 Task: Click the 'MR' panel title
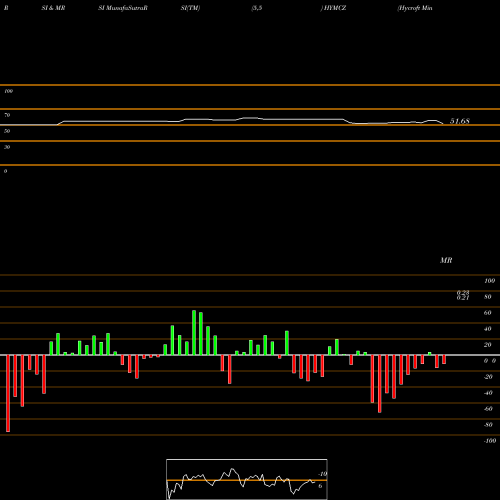446,260
